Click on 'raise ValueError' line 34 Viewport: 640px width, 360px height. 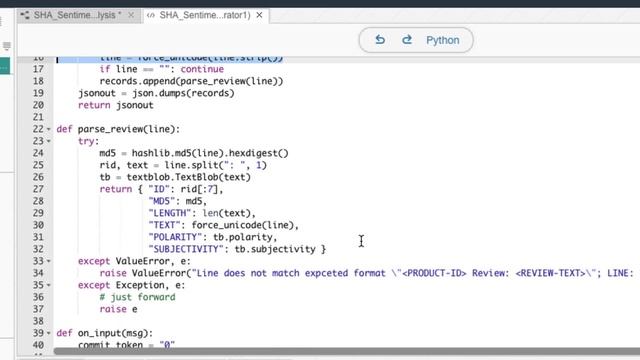(366, 273)
